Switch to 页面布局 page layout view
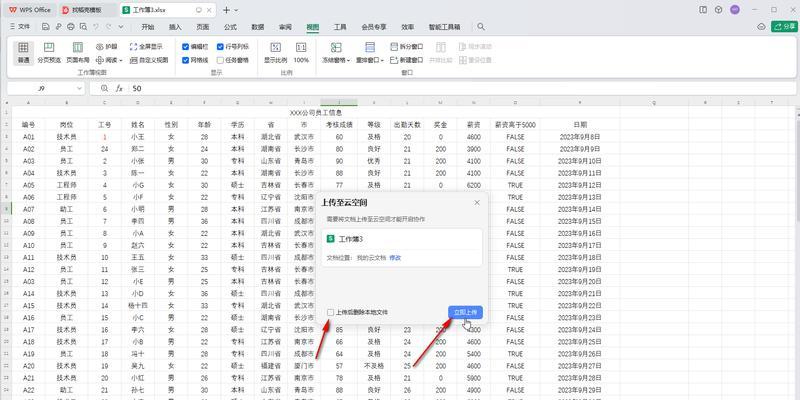This screenshot has width=800, height=400. coord(78,53)
